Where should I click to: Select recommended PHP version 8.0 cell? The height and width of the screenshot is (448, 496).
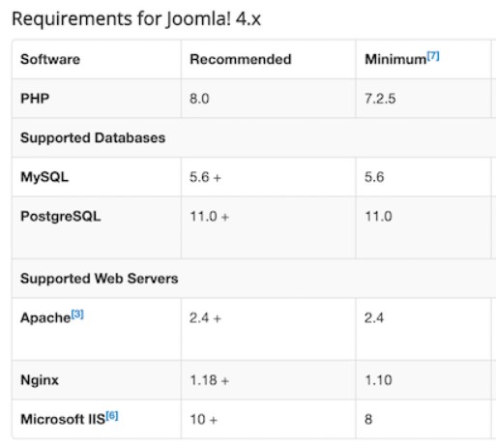[x=269, y=99]
